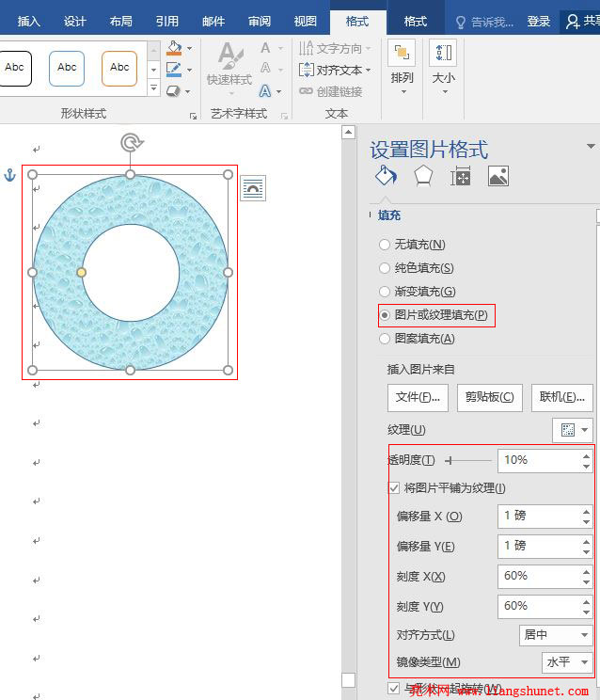This screenshot has height=700, width=600.
Task: Open the Texture (纹理) dropdown
Action: click(x=573, y=430)
